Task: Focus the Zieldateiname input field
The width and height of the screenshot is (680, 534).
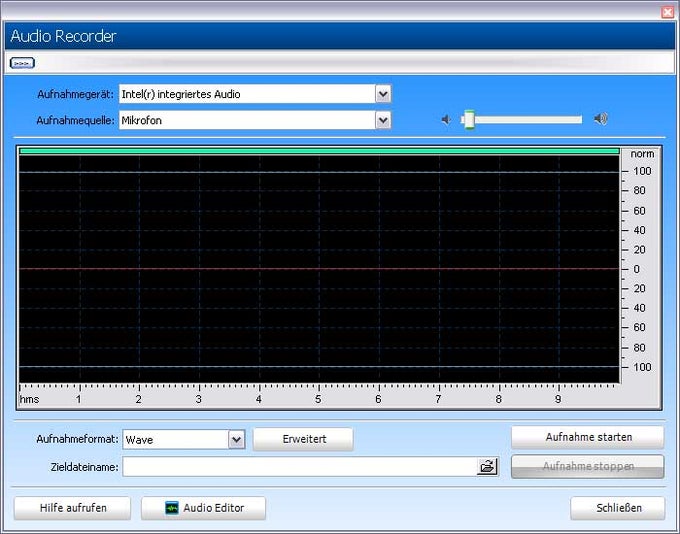Action: pos(300,467)
